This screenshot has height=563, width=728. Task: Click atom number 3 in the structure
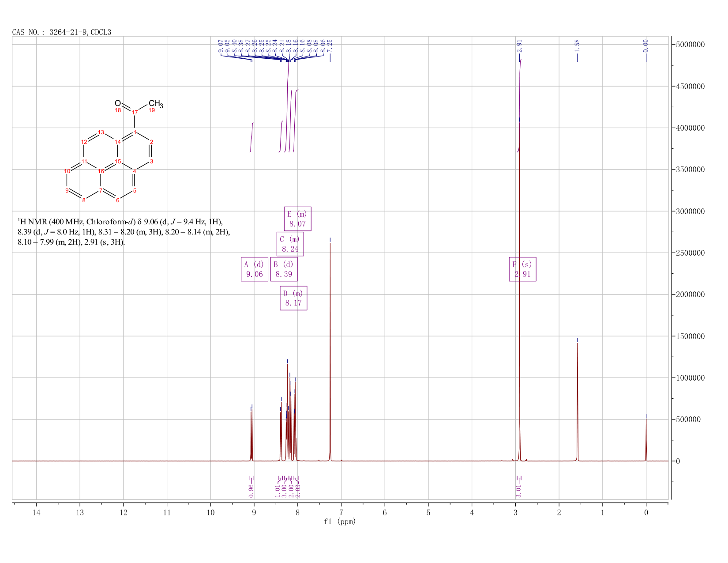point(151,161)
